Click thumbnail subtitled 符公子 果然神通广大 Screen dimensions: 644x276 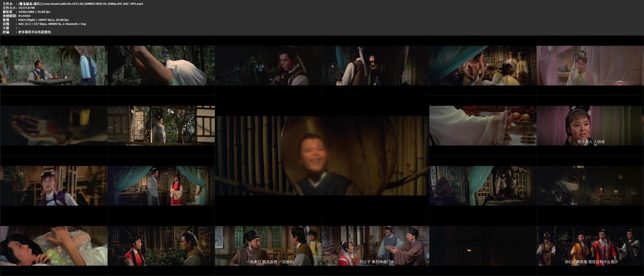pos(375,246)
